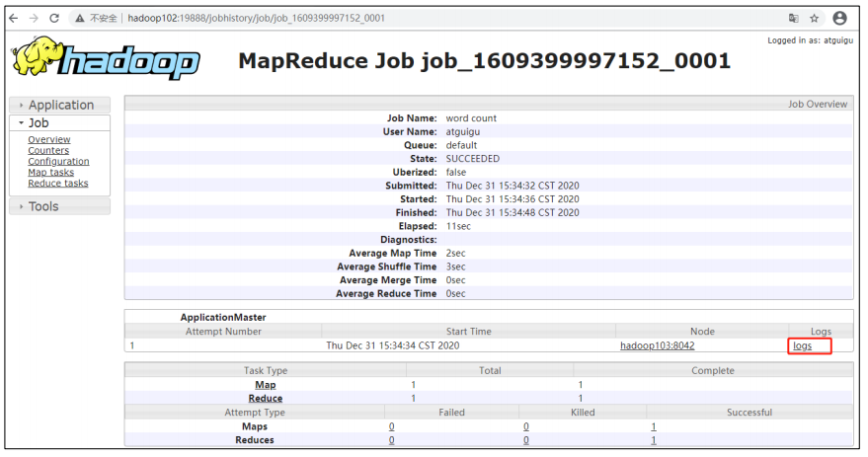
Task: Open the Map tasks sidebar link
Action: [51, 172]
